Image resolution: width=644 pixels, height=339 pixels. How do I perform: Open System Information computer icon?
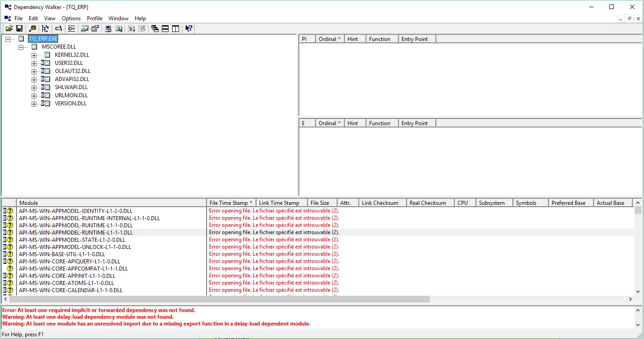tap(108, 28)
